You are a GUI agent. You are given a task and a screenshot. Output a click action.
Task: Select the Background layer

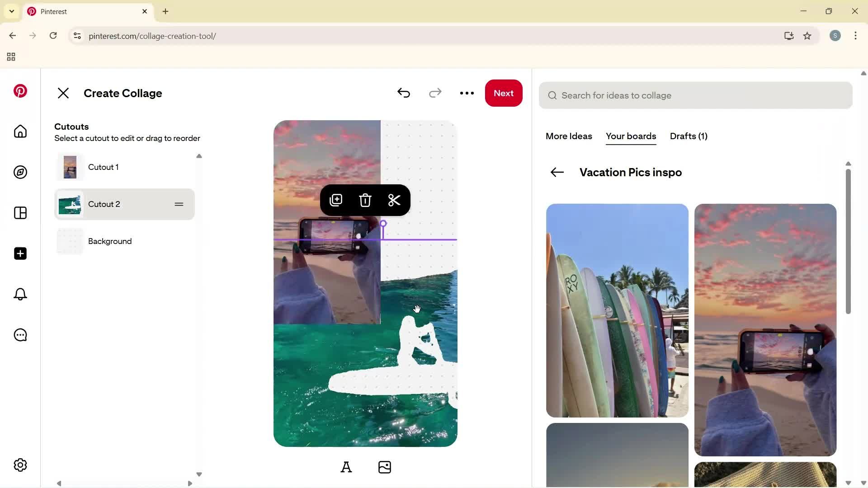[x=109, y=241]
